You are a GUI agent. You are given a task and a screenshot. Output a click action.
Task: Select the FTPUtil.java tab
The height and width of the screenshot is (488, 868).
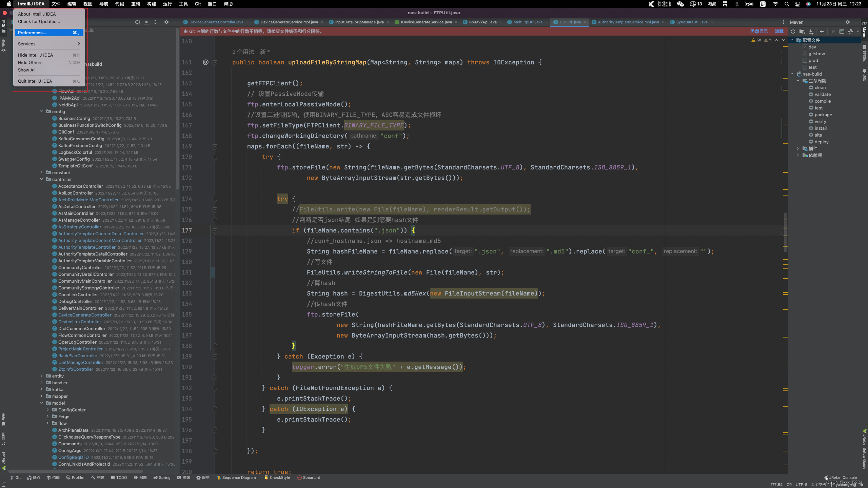(569, 22)
